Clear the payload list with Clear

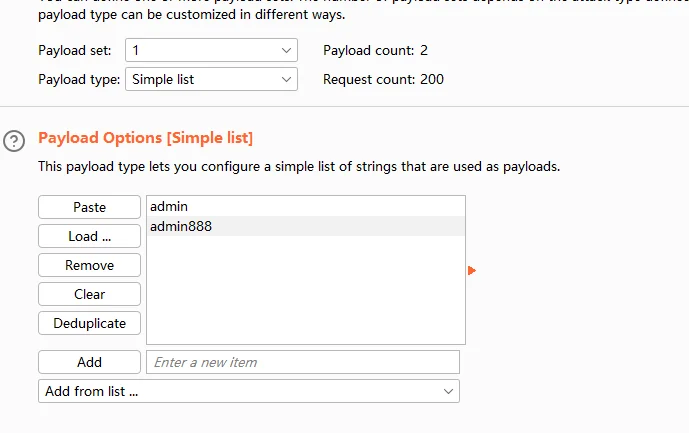pyautogui.click(x=89, y=294)
